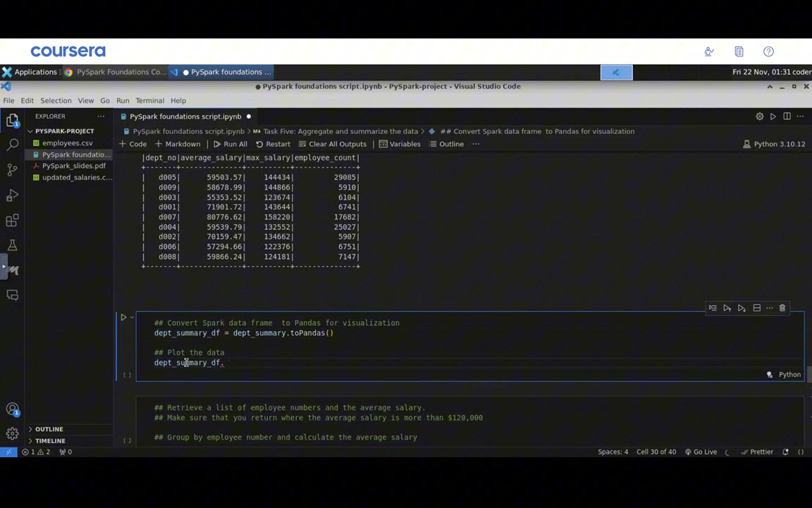Show the notebook Outline
This screenshot has width=812, height=508.
point(446,144)
